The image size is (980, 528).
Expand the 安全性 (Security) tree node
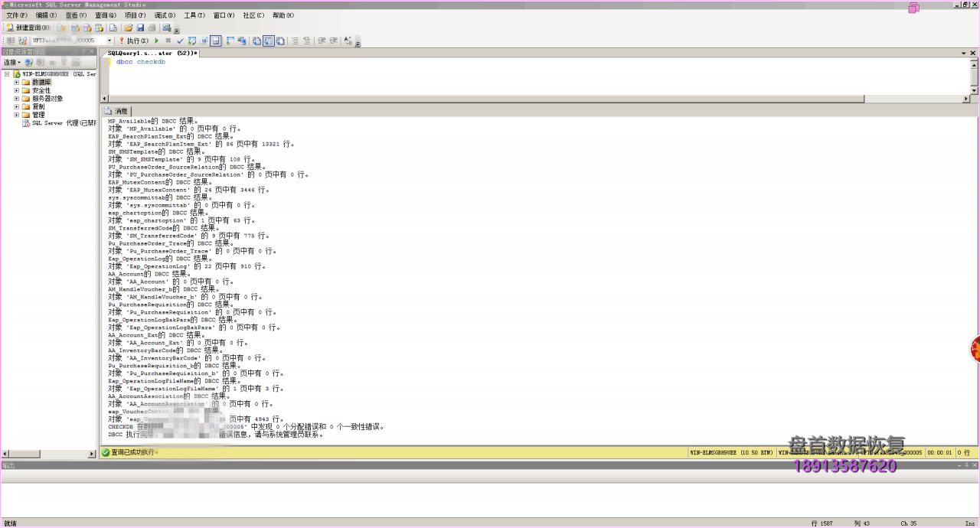coord(16,90)
